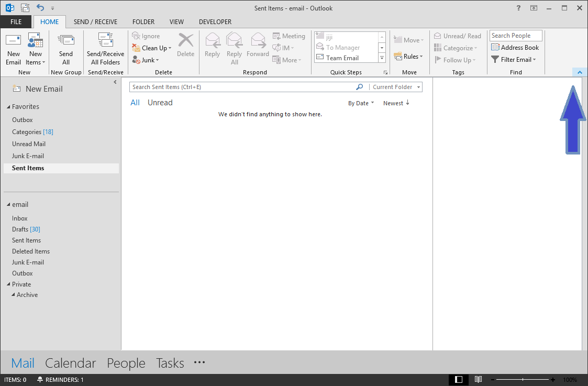Click the Delete X icon
Viewport: 588px width, 386px height.
pyautogui.click(x=186, y=40)
